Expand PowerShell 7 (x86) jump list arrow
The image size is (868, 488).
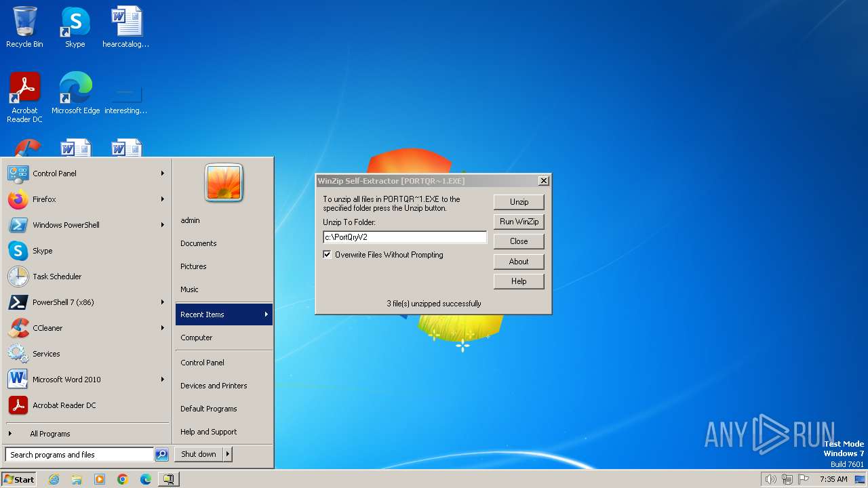coord(163,302)
